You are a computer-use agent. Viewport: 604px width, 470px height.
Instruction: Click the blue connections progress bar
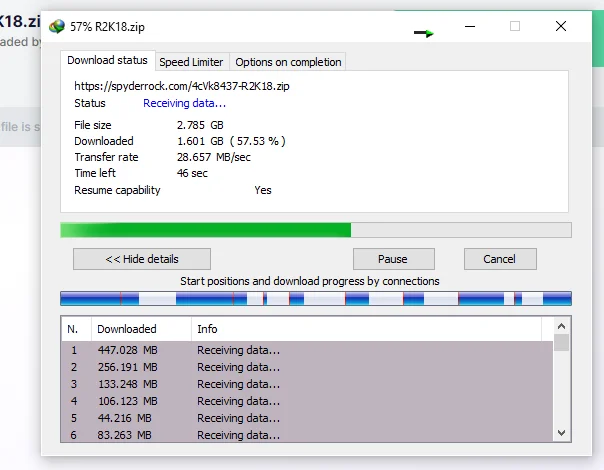(x=316, y=299)
